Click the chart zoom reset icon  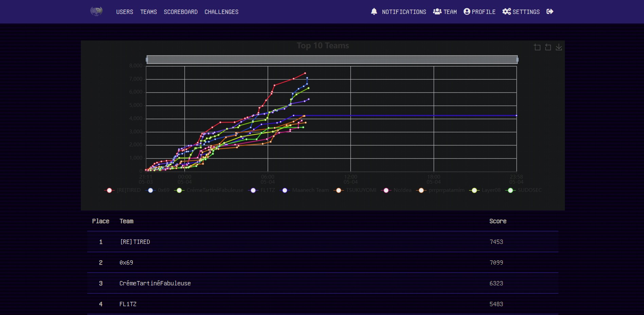(548, 47)
